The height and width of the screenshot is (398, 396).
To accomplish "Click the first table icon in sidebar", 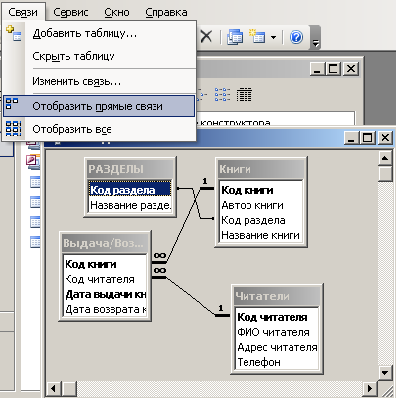I will coord(35,182).
